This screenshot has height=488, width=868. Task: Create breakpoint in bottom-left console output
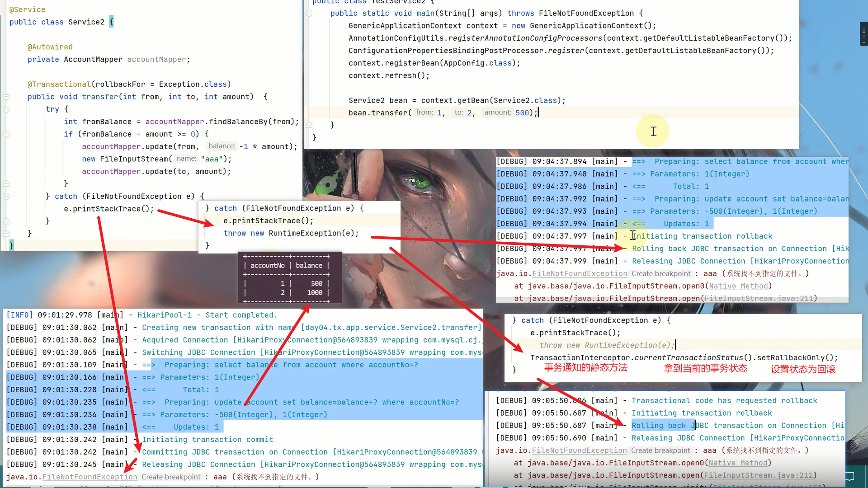pos(171,477)
